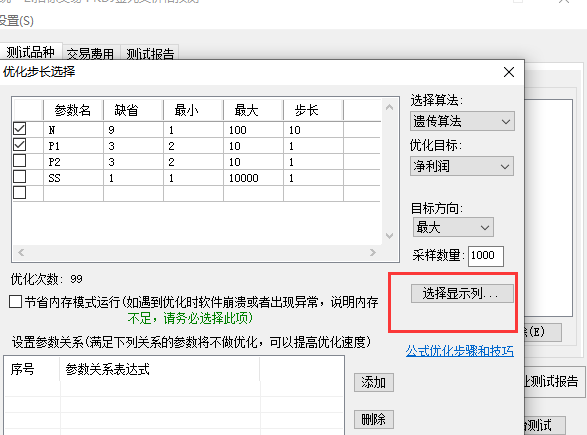The height and width of the screenshot is (435, 587).
Task: Click the parameter table's scroll down arrow
Action: pyautogui.click(x=389, y=236)
